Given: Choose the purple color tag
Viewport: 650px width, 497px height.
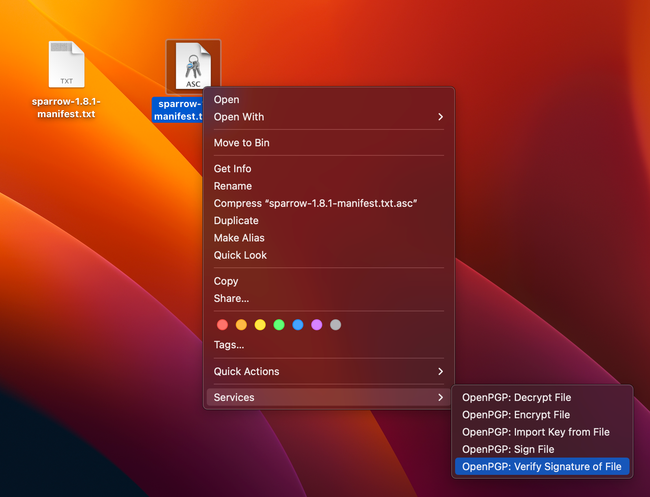Looking at the screenshot, I should coord(317,325).
